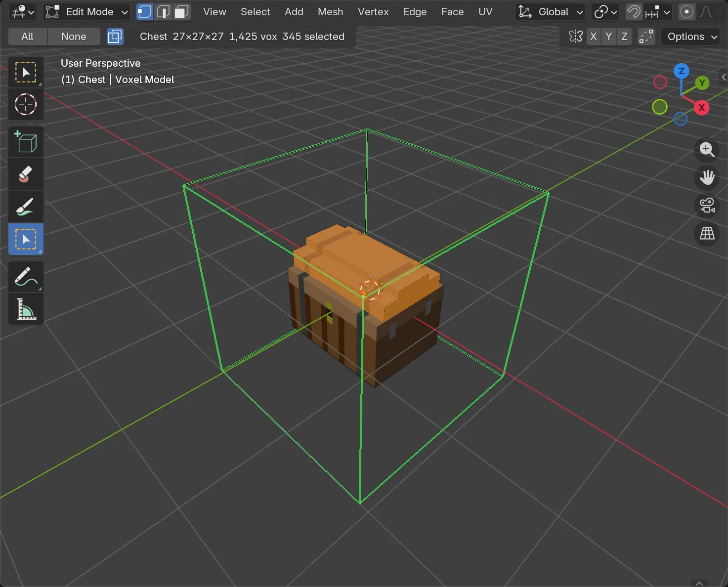Click the '345 selected' status text

pyautogui.click(x=313, y=37)
